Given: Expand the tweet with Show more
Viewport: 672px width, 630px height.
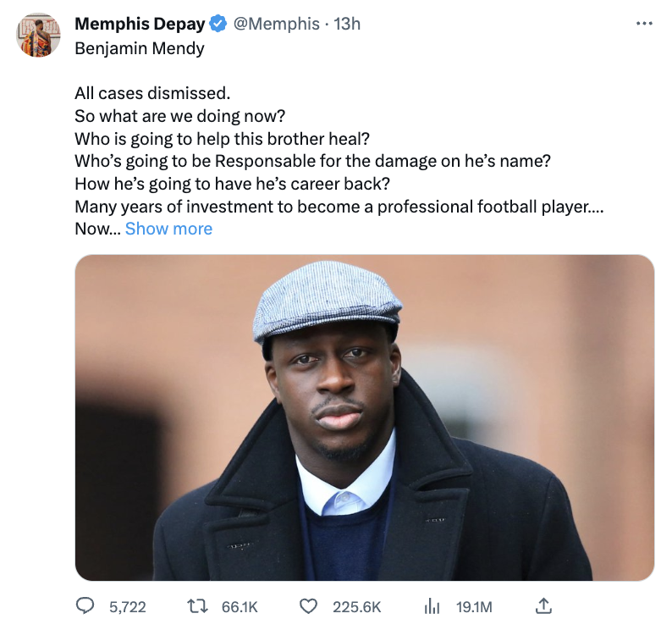Looking at the screenshot, I should tap(168, 229).
